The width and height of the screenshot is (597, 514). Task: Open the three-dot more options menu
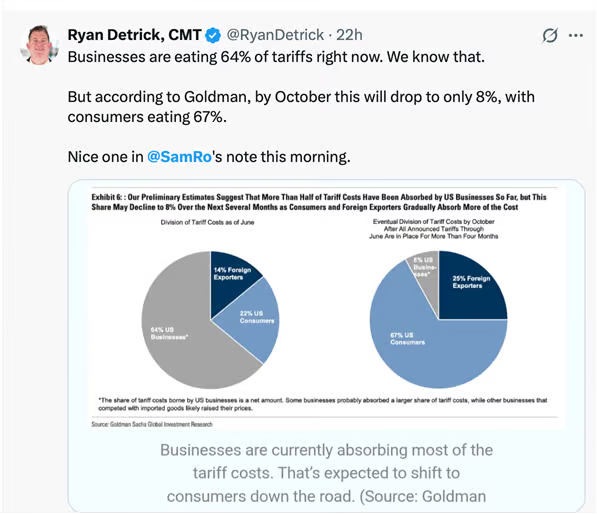tap(576, 35)
